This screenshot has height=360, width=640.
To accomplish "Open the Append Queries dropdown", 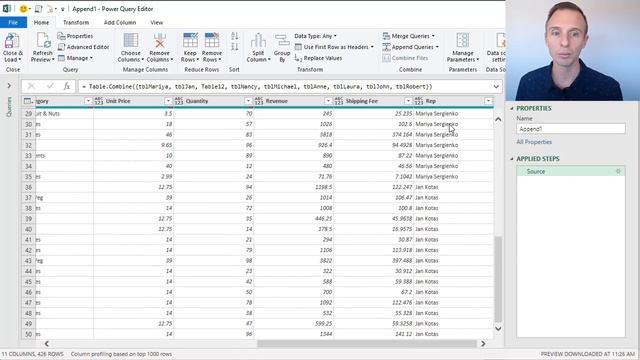I will tap(411, 47).
